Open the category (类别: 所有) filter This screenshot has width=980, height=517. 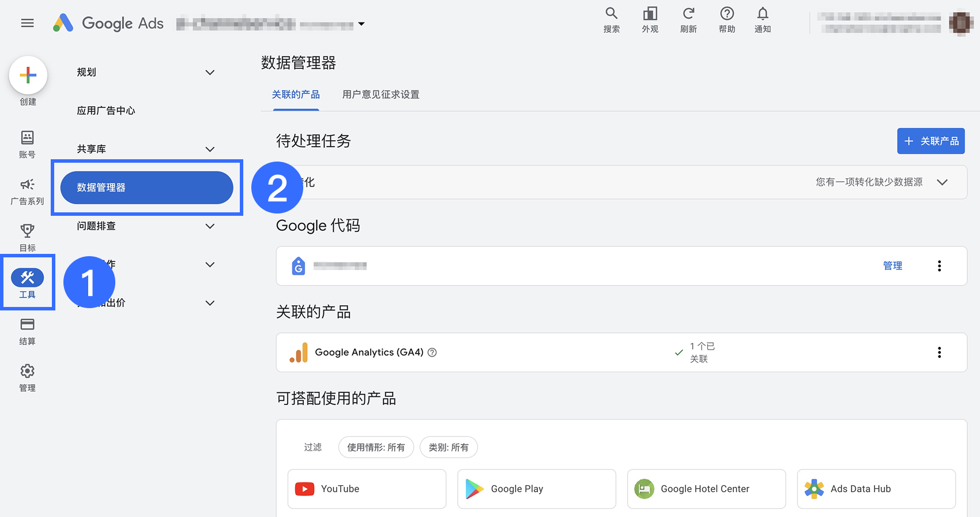pyautogui.click(x=448, y=447)
